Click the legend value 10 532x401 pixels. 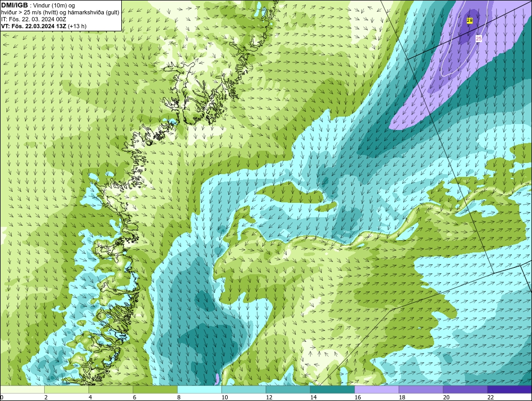(x=225, y=398)
